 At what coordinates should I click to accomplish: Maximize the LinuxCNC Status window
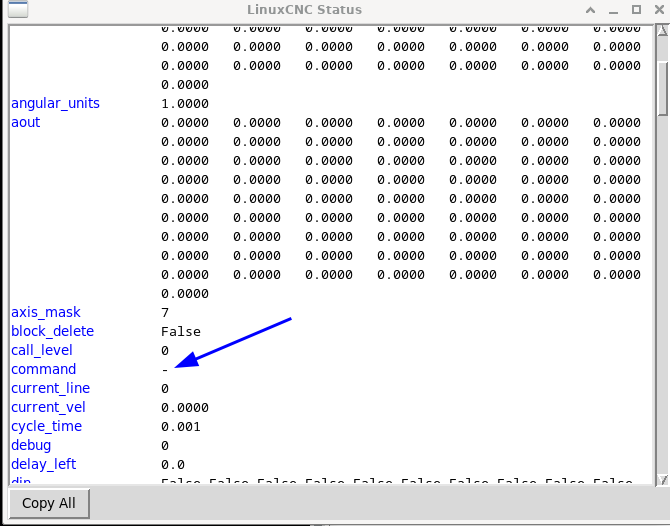pyautogui.click(x=636, y=10)
